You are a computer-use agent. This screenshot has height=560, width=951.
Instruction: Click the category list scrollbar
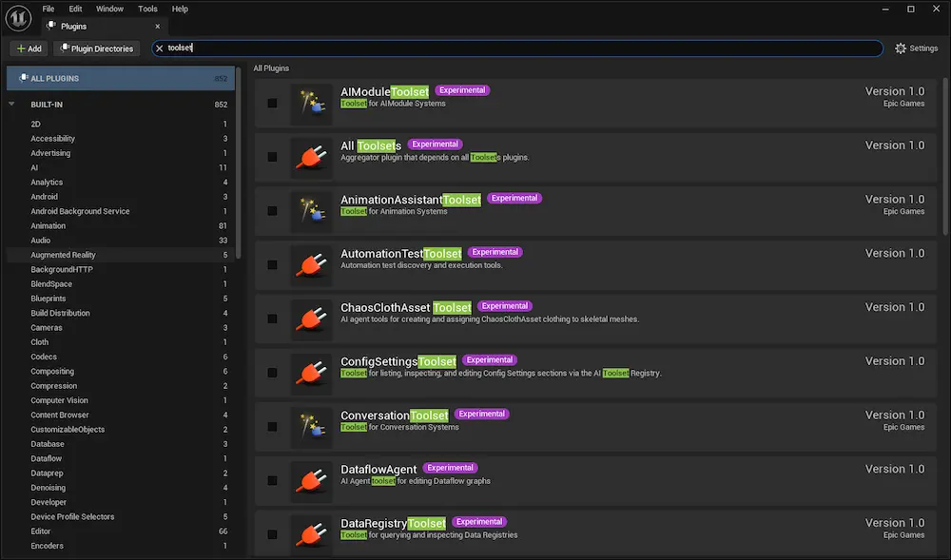[239, 163]
